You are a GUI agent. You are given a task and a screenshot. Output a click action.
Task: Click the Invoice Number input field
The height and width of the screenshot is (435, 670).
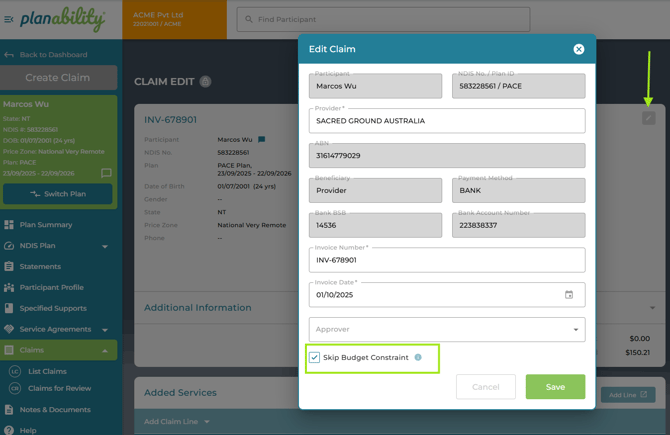447,260
